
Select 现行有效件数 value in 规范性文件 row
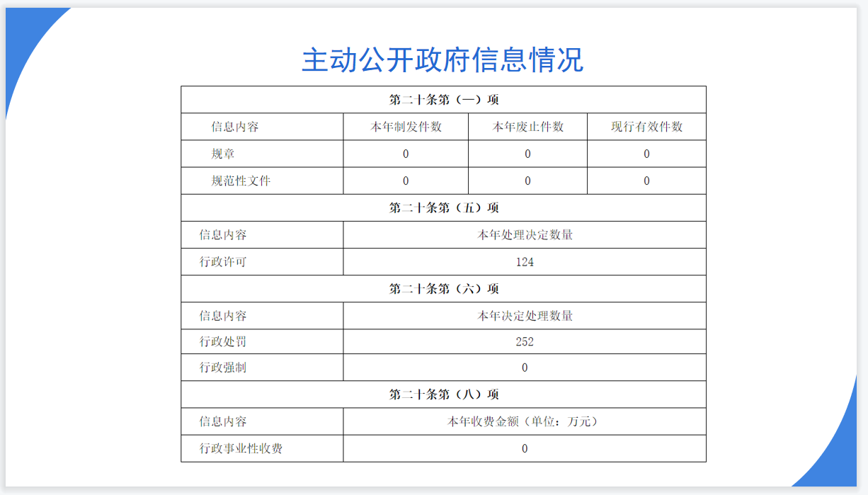click(x=646, y=181)
